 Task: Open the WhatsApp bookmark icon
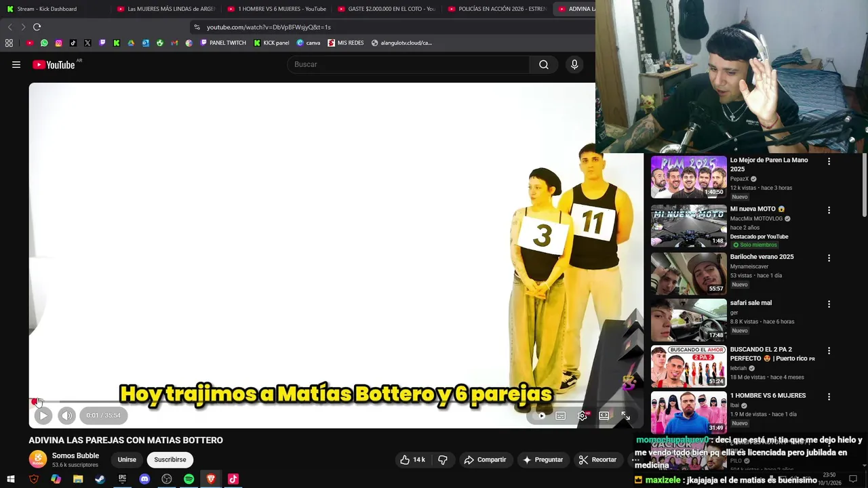44,43
